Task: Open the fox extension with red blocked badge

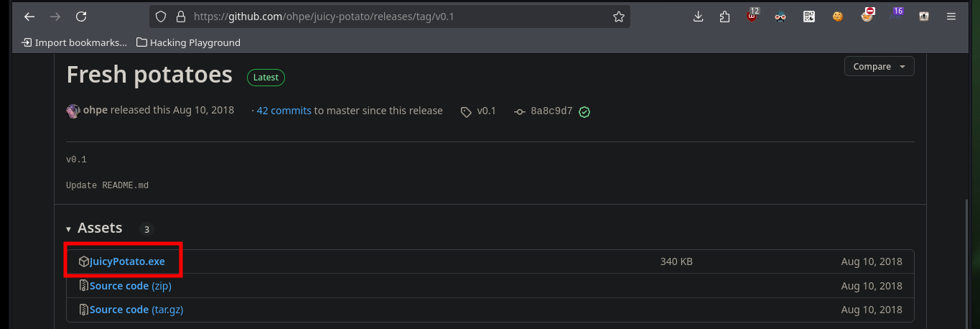Action: 867,15
